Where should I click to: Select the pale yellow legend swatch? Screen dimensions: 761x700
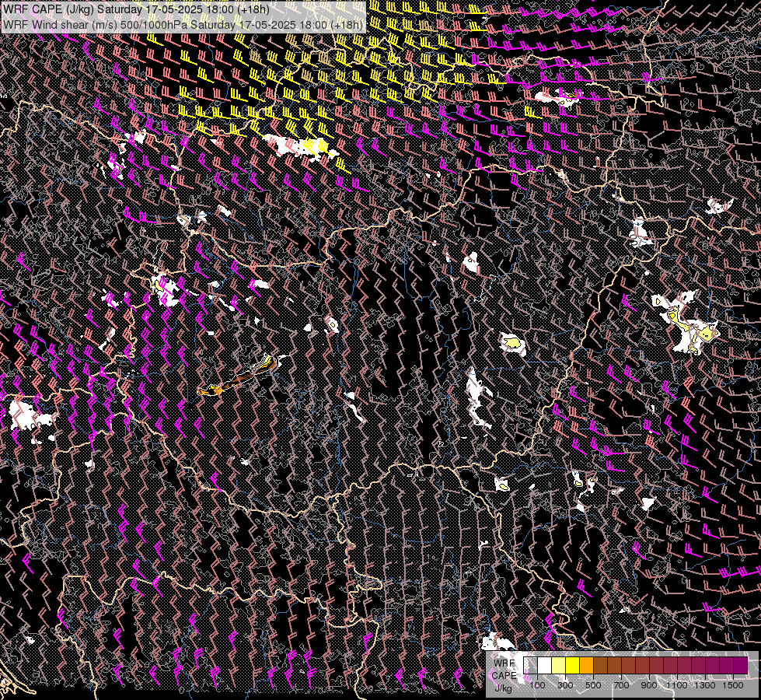click(x=559, y=665)
